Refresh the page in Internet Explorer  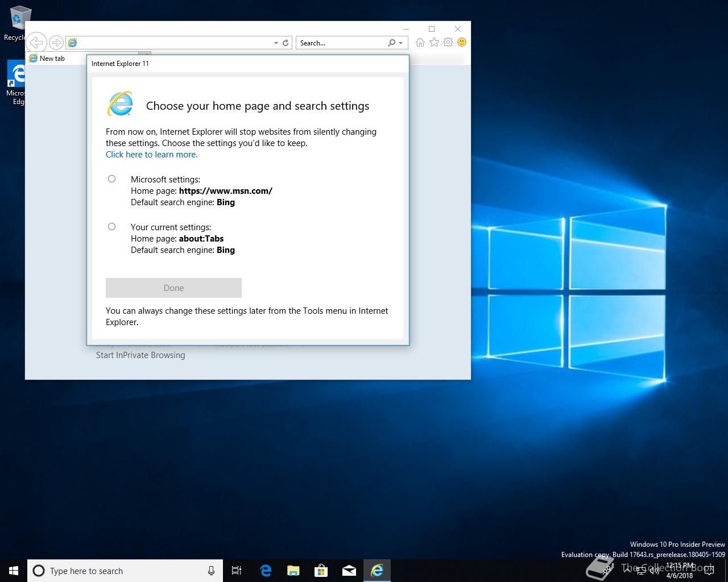click(x=286, y=43)
